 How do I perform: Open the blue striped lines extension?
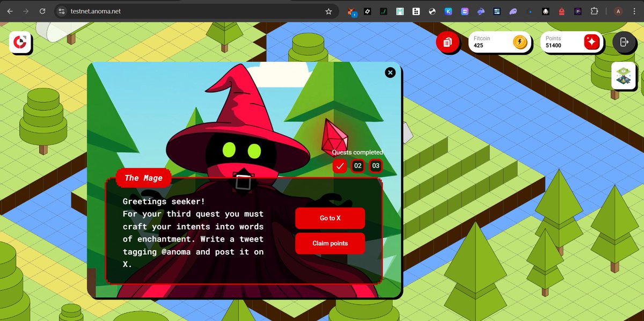[x=497, y=11]
